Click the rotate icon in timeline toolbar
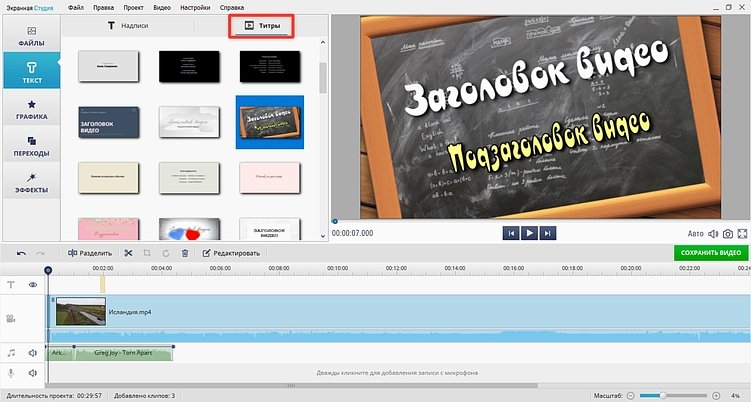751x402 pixels. coord(166,253)
